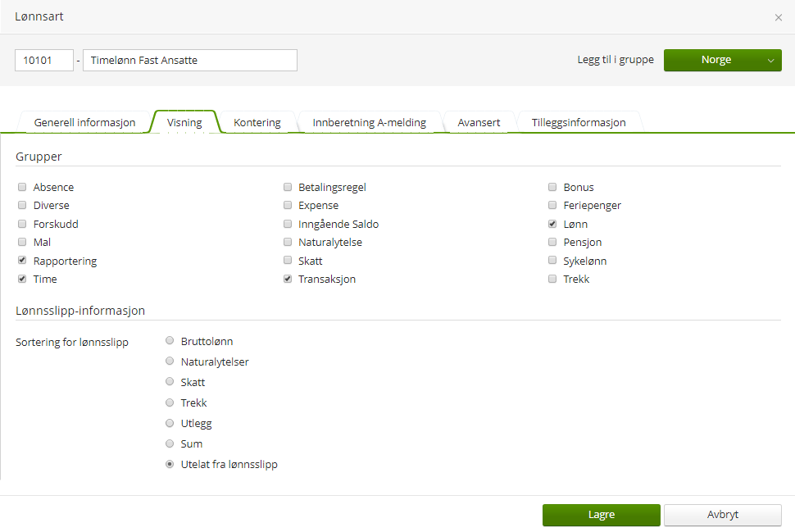Switch to Generell informasjon tab
Viewport: 795px width, 532px height.
tap(84, 122)
